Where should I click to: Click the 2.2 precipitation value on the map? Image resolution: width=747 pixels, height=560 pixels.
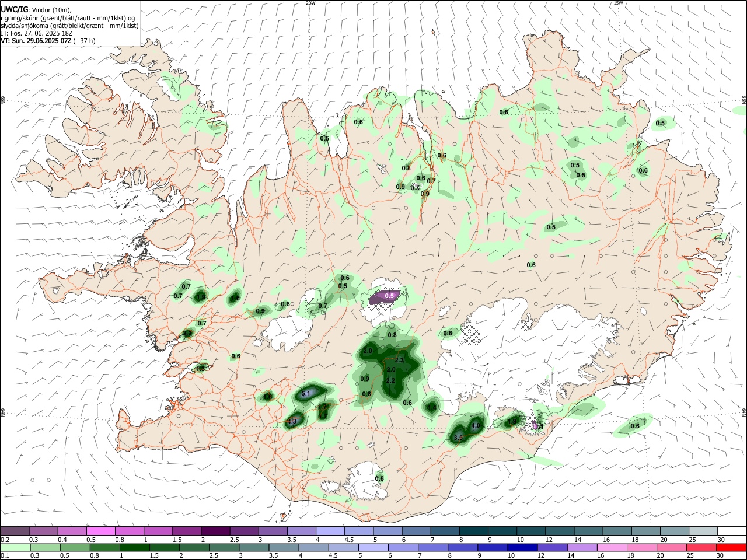tap(391, 380)
